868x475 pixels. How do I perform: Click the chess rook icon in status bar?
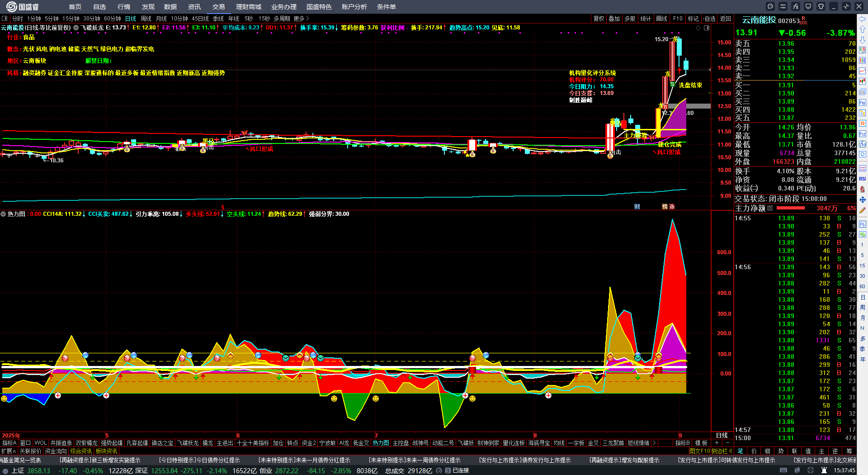pos(824,470)
